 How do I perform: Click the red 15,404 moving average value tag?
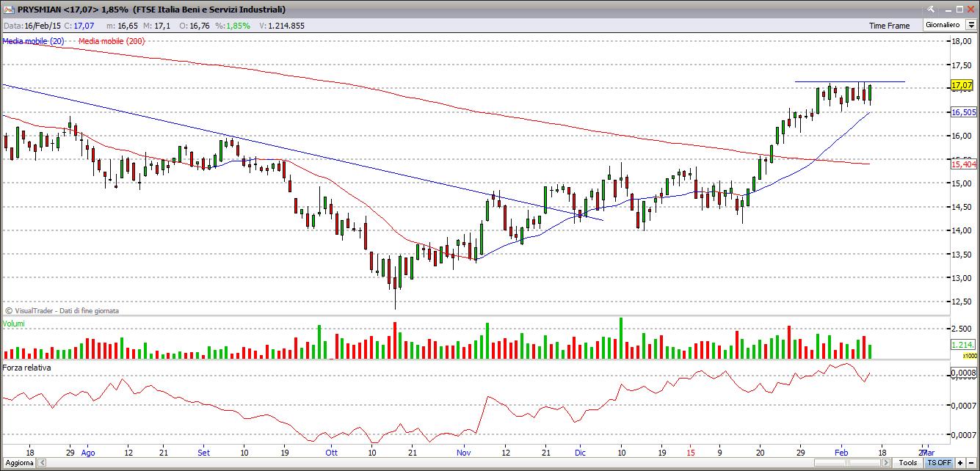[963, 164]
